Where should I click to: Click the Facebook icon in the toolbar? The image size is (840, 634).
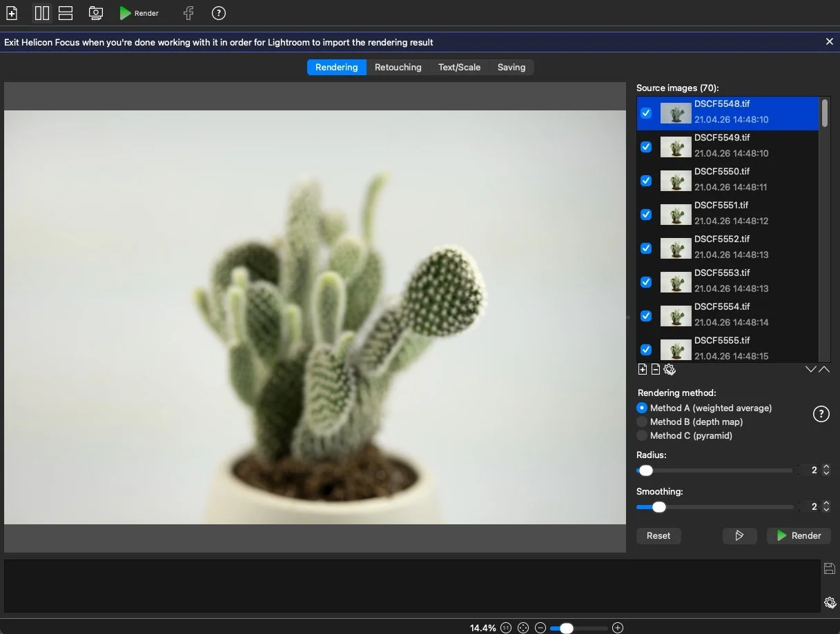coord(188,13)
